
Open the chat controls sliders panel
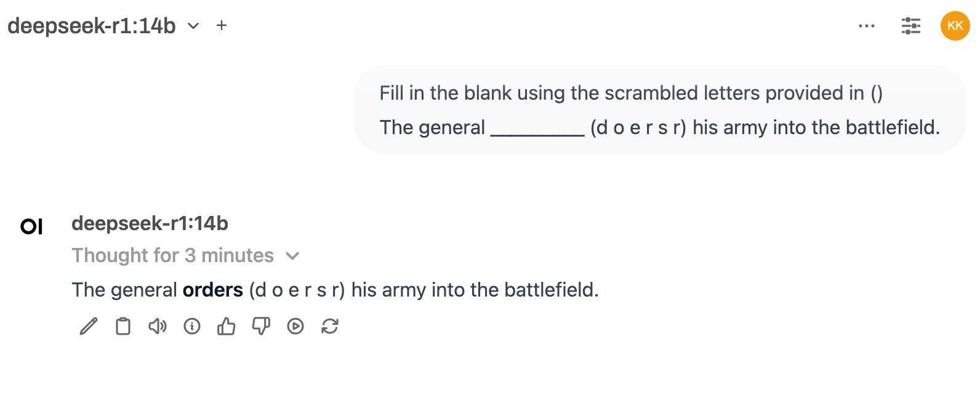click(x=910, y=26)
